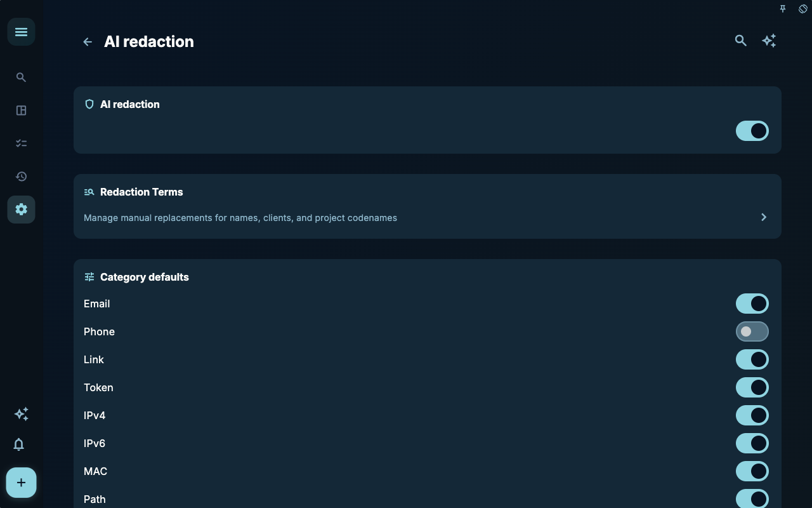Click the sidebar search icon
Viewport: 812px width, 508px height.
pyautogui.click(x=21, y=77)
